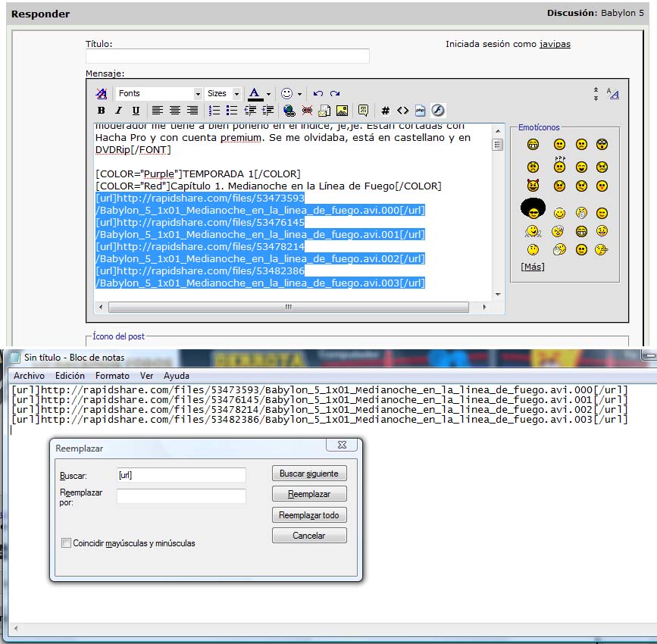657x644 pixels.
Task: Open the Edición menu in Notepad
Action: pyautogui.click(x=70, y=376)
